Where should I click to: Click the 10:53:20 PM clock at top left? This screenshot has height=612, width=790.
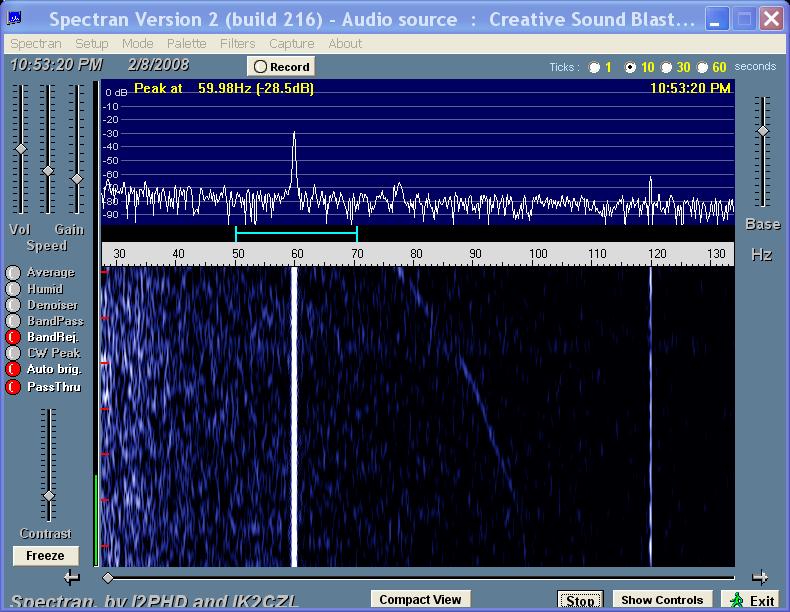(56, 65)
